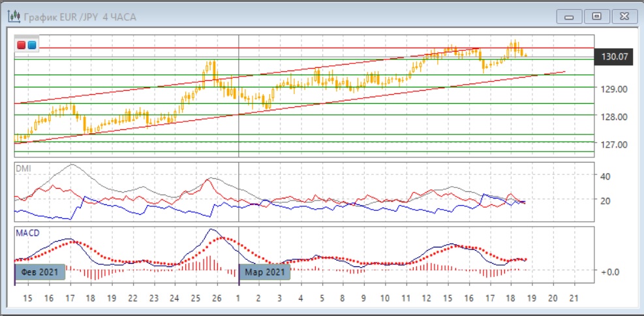Click the DMI scale value 40
Viewport: 644px width, 316px height.
point(605,176)
